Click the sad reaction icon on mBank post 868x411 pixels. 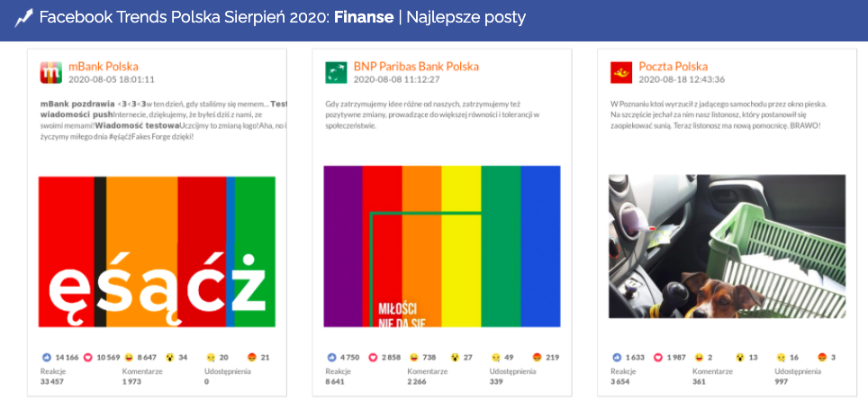211,358
